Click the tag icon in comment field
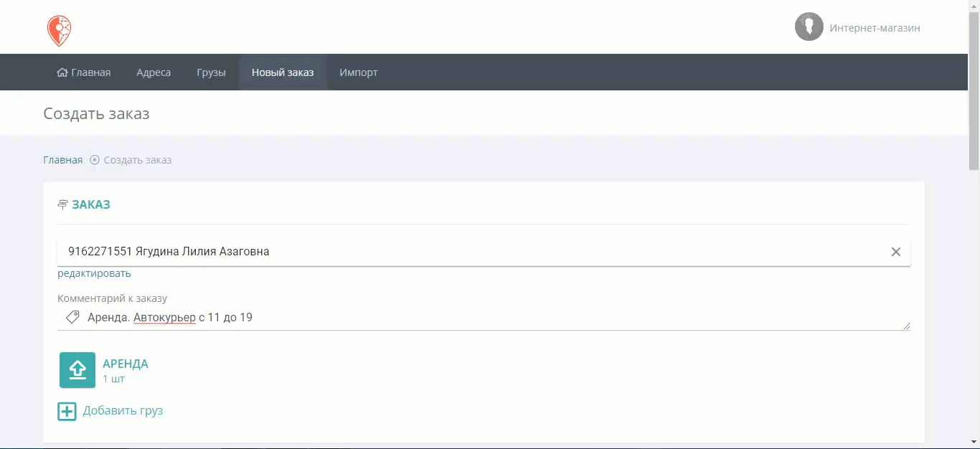Screen dimensions: 980x449 coord(72,317)
